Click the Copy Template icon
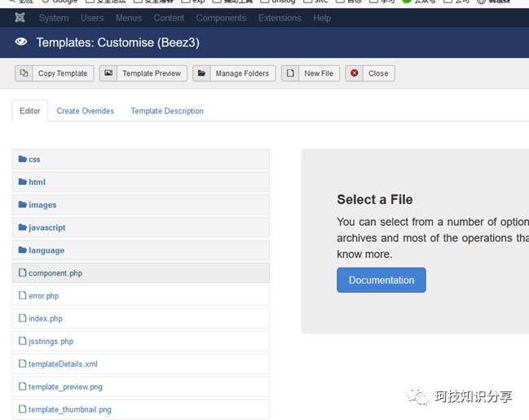This screenshot has width=529, height=420. click(x=24, y=73)
